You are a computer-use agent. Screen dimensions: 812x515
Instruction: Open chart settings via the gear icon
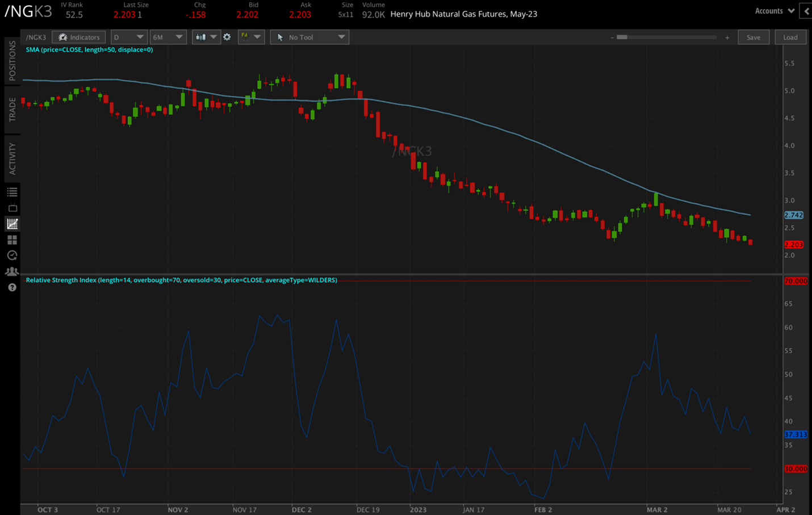click(227, 37)
